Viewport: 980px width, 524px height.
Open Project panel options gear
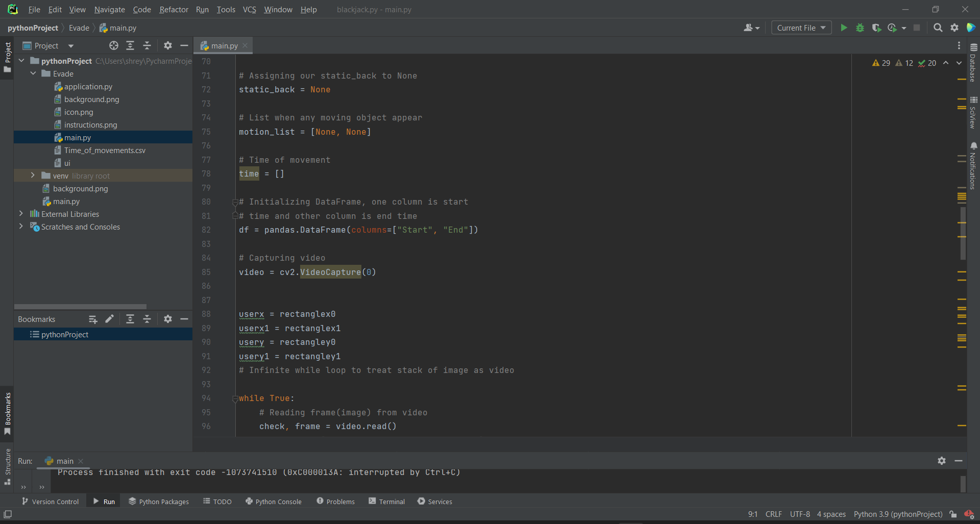pos(168,46)
